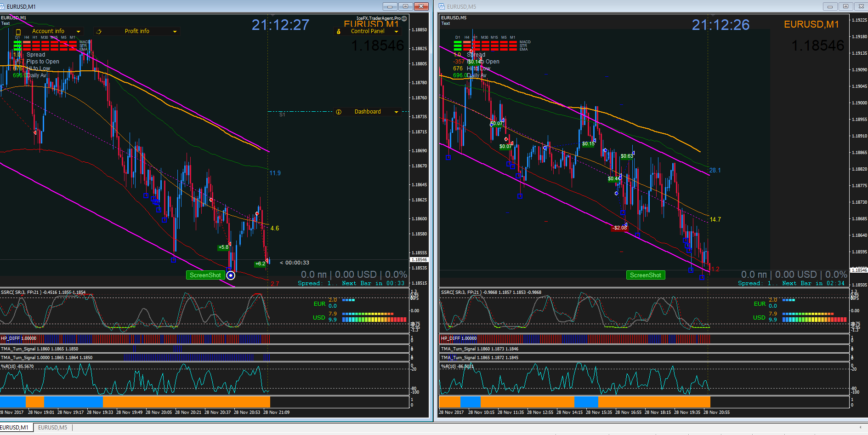The height and width of the screenshot is (435, 868).
Task: Click the M1 'TMA_Turn_Signal 1.1860 1.1865 1.1850' label
Action: pyautogui.click(x=40, y=349)
